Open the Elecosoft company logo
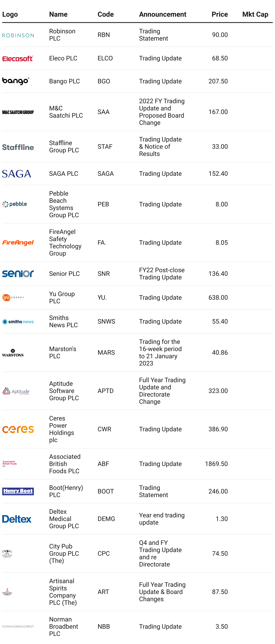Screen dimensions: 275x644 18,59
